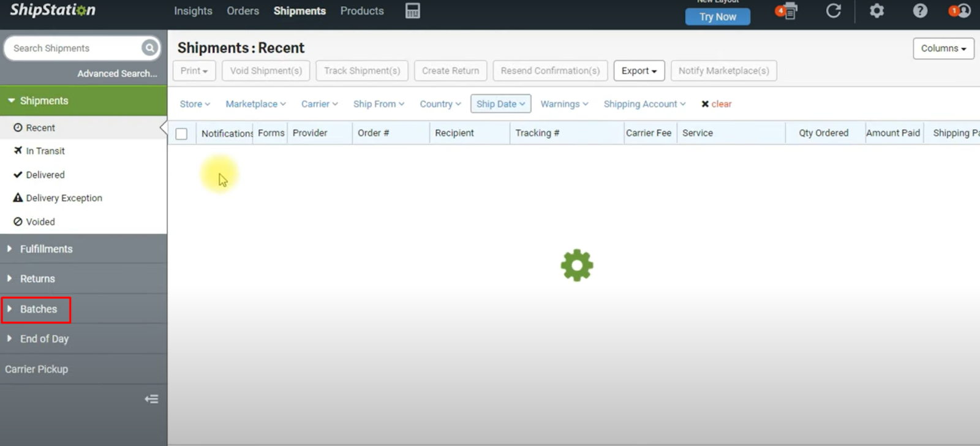Expand the End of Day section
980x446 pixels.
pyautogui.click(x=83, y=339)
